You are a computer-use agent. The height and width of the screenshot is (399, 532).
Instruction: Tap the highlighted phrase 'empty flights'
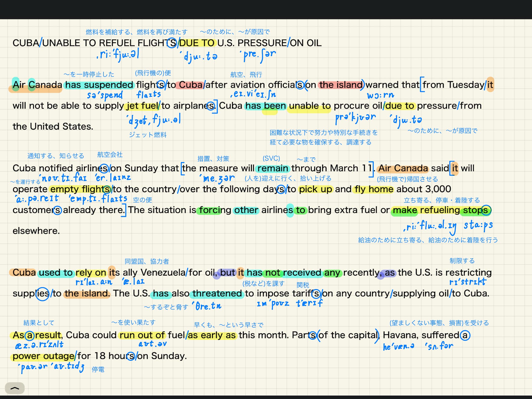pos(80,189)
